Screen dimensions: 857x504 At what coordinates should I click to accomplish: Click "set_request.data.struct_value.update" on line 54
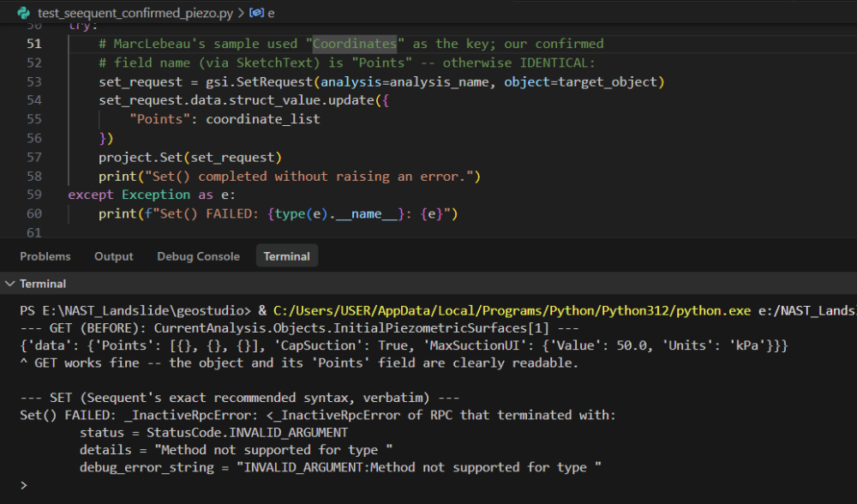237,100
